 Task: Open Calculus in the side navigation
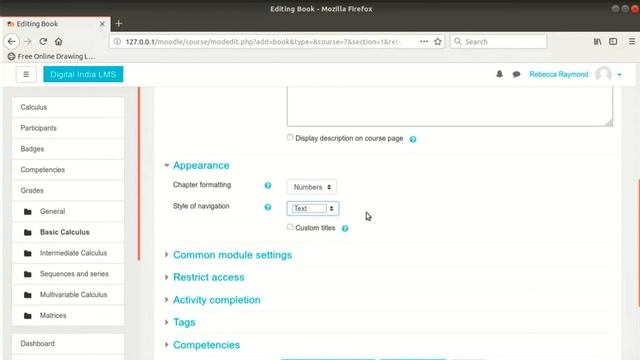click(68, 107)
